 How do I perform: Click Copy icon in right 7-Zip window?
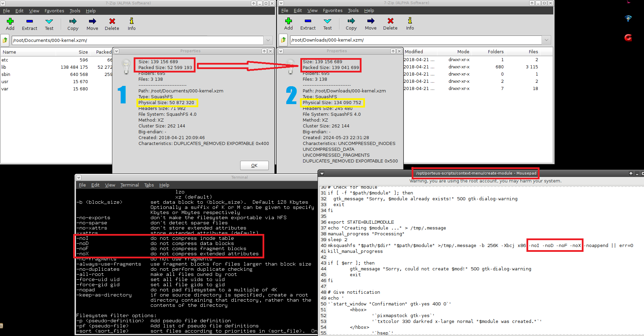click(x=351, y=21)
